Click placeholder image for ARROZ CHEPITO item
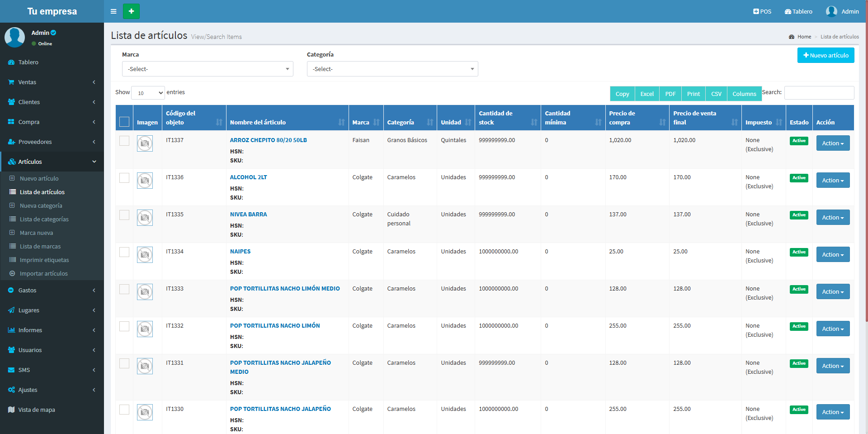 [x=145, y=144]
